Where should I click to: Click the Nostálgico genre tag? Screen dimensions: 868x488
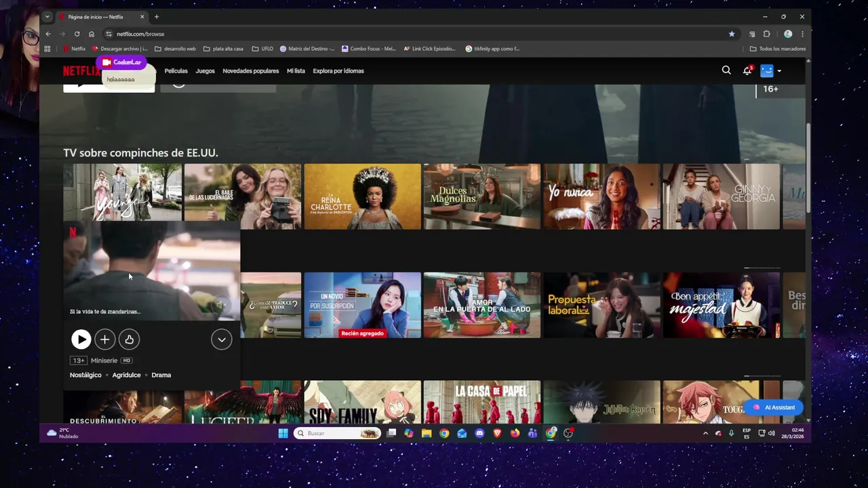[85, 375]
